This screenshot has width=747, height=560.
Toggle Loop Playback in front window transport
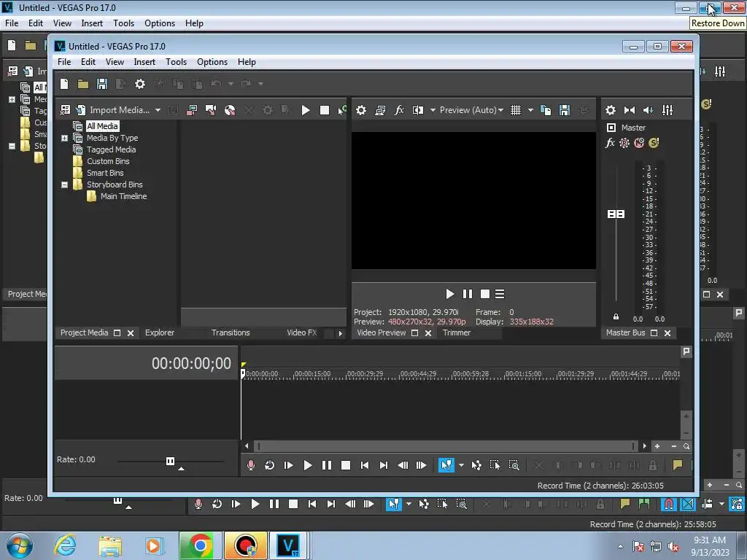(270, 464)
